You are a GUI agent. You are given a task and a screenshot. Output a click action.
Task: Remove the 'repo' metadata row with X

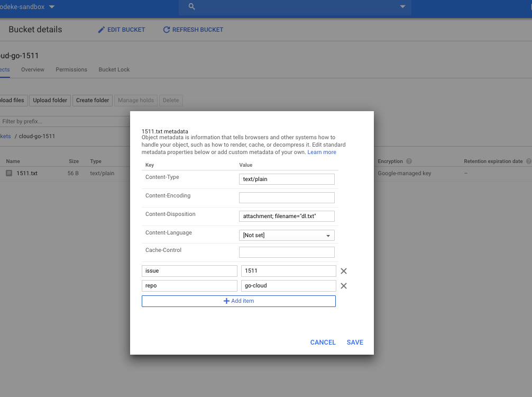point(344,286)
